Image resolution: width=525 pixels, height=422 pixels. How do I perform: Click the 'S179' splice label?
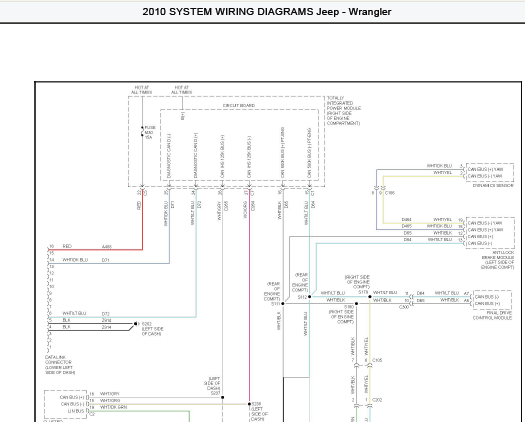(363, 292)
